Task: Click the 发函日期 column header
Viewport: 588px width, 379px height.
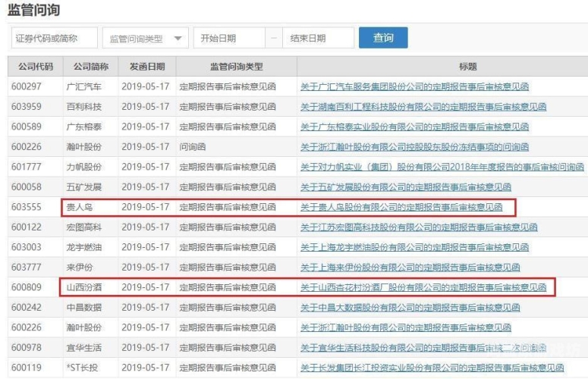Action: click(x=147, y=67)
